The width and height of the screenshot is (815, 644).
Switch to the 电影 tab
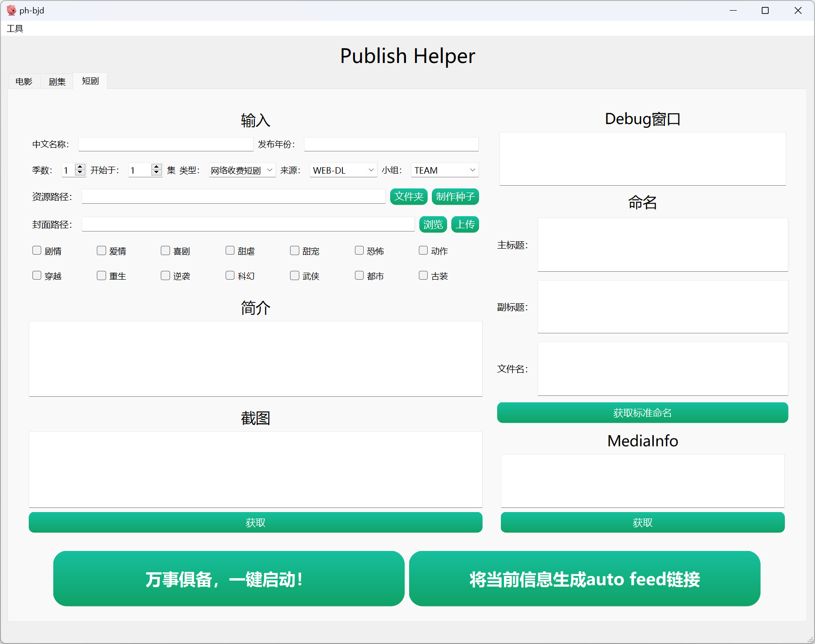(x=24, y=81)
